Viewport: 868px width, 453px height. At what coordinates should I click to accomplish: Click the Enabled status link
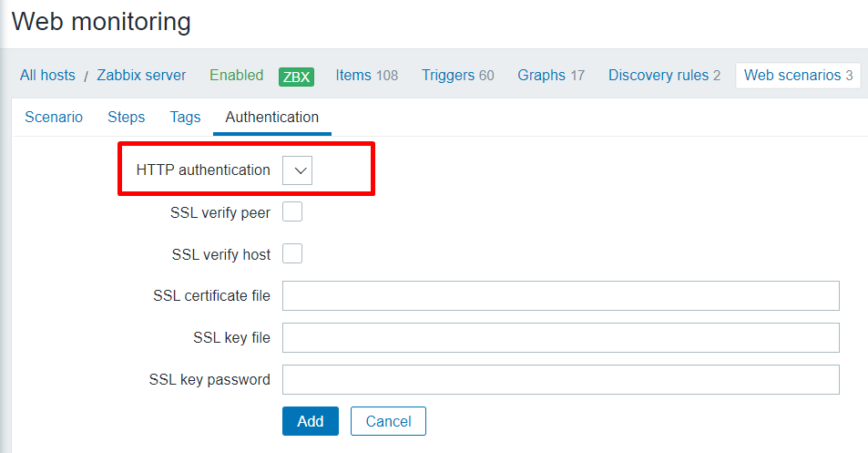point(236,76)
